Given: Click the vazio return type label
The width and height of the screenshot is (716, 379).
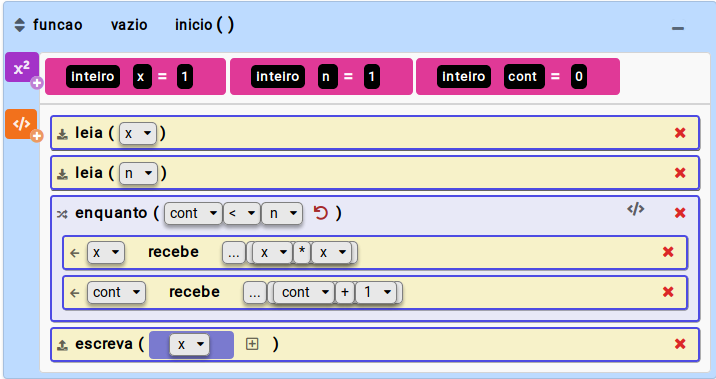Looking at the screenshot, I should pyautogui.click(x=129, y=25).
